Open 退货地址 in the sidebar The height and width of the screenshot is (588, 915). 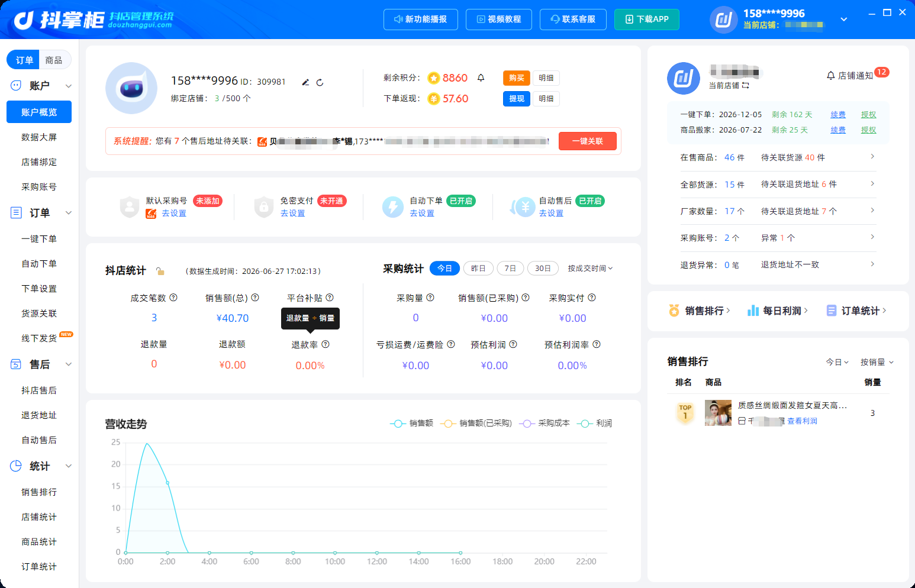click(39, 415)
